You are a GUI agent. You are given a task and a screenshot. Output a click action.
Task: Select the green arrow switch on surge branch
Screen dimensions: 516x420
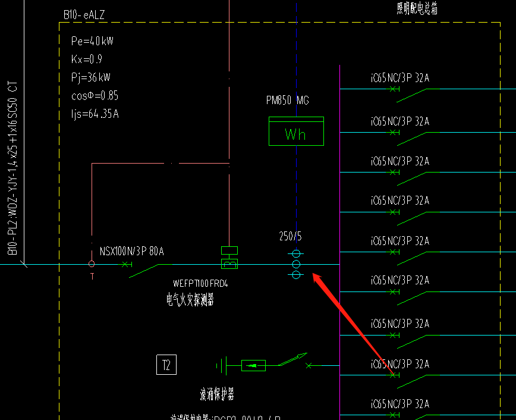point(293,359)
